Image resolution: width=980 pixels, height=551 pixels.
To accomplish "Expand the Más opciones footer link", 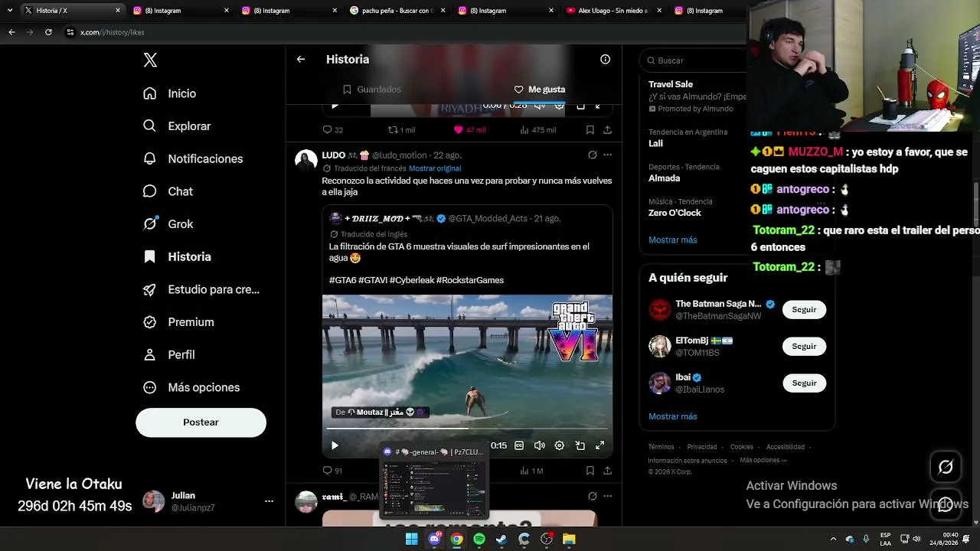I will click(763, 461).
